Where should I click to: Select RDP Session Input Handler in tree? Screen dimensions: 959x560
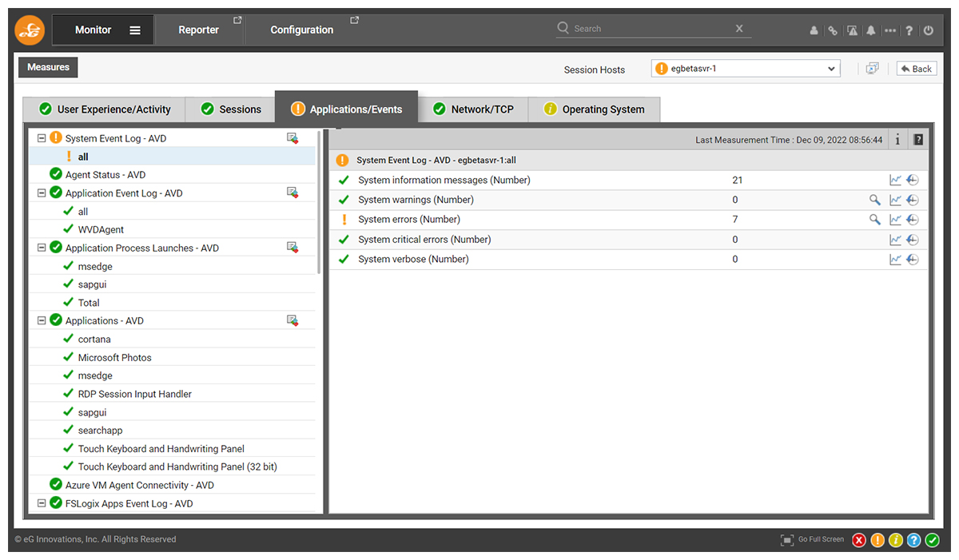[x=135, y=394]
